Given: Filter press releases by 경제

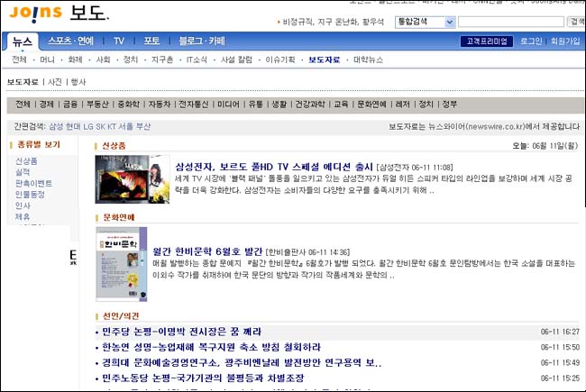Looking at the screenshot, I should pyautogui.click(x=46, y=105).
